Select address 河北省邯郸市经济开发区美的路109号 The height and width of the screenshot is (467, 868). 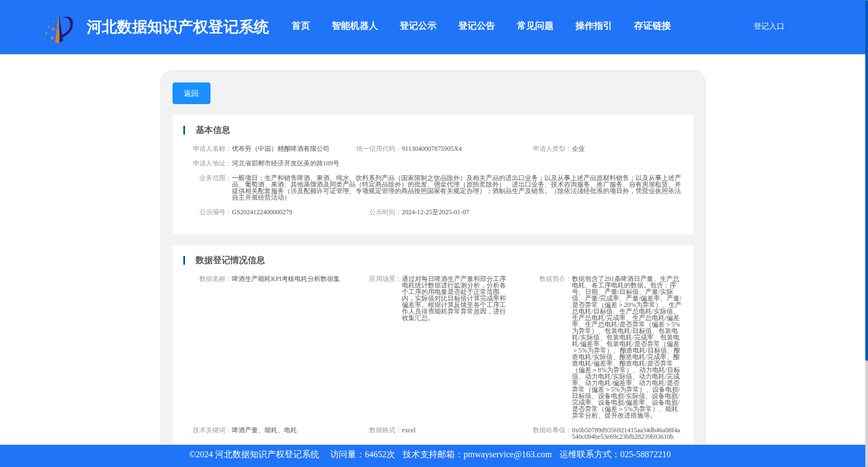point(285,163)
